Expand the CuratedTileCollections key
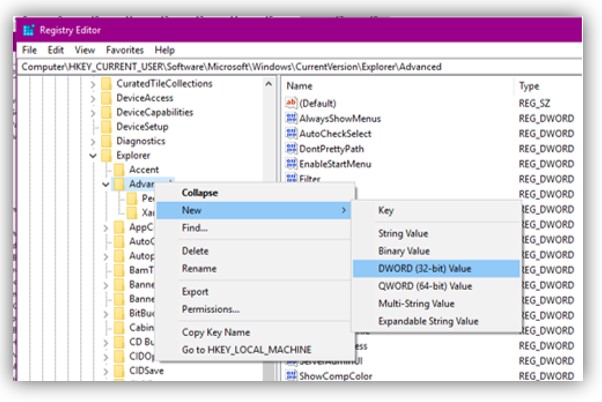This screenshot has width=602, height=402. point(93,84)
